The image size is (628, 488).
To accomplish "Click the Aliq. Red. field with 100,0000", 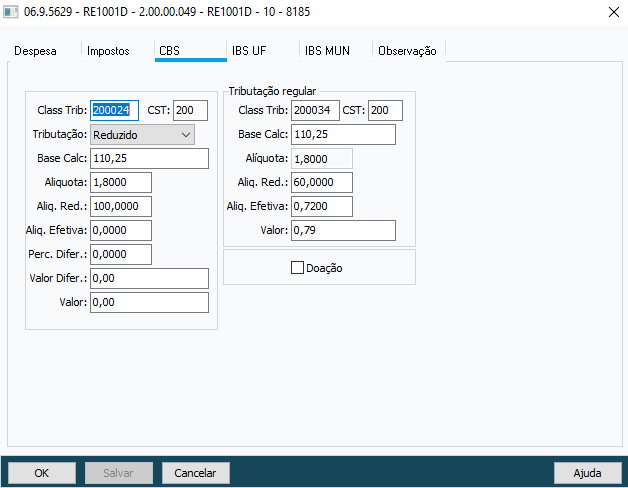I will (121, 206).
